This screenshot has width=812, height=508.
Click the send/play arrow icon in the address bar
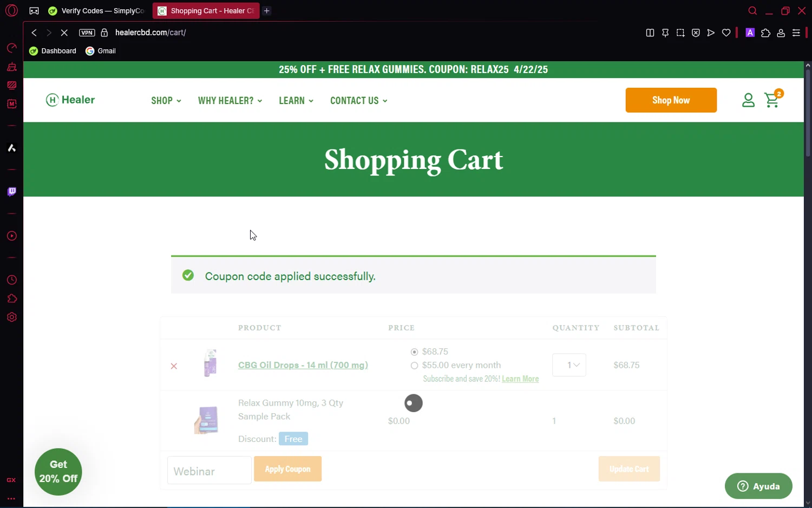tap(711, 33)
